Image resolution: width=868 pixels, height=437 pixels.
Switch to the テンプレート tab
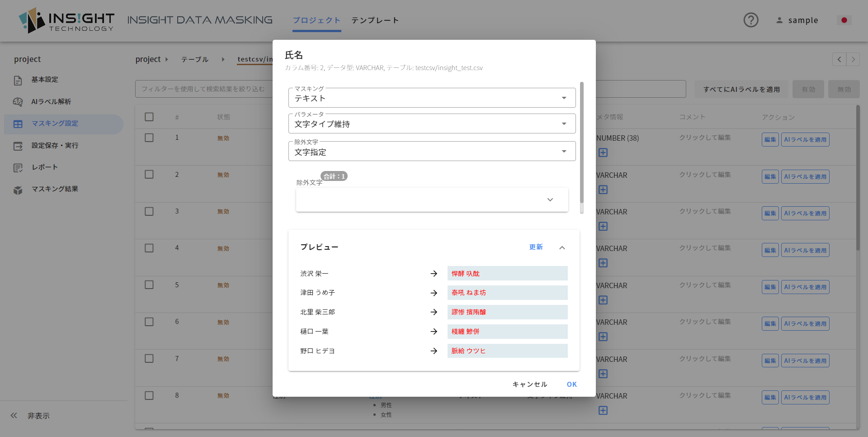pos(375,20)
